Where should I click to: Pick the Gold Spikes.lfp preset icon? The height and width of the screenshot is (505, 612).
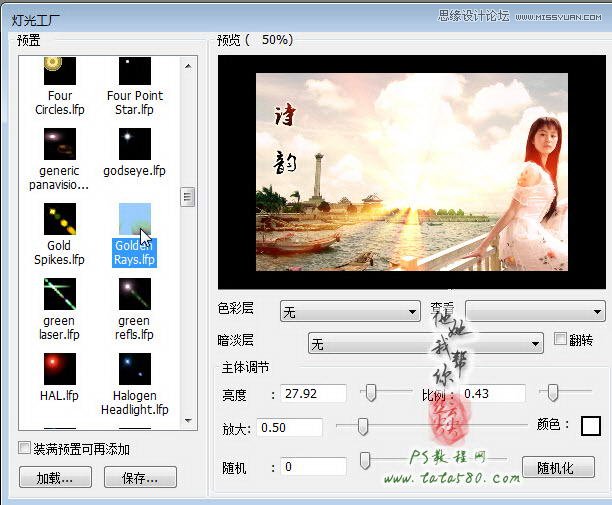pyautogui.click(x=60, y=219)
